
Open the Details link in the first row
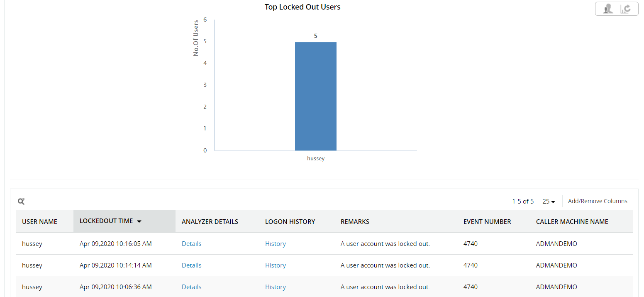(x=191, y=243)
